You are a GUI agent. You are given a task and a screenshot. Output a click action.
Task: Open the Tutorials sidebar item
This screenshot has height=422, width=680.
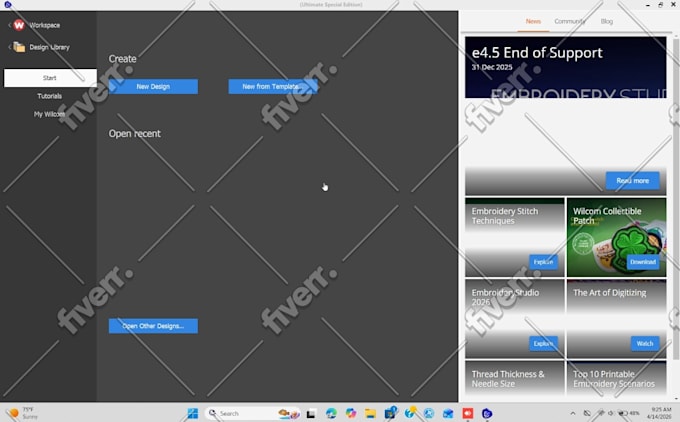tap(49, 96)
